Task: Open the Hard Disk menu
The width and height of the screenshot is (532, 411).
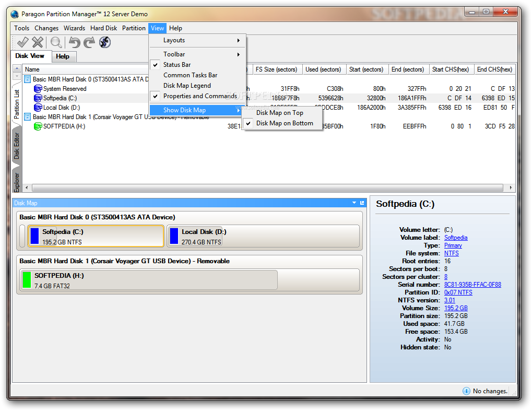Action: pyautogui.click(x=103, y=28)
